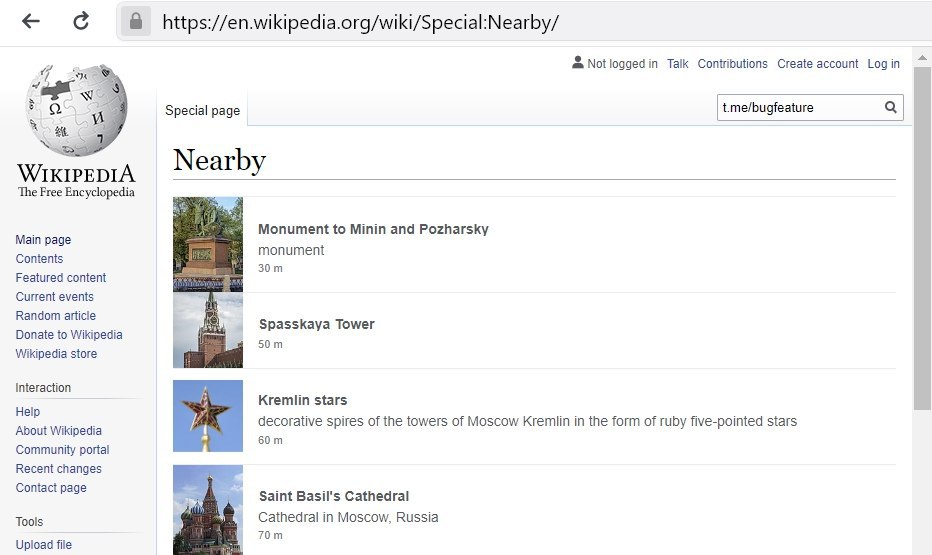
Task: Click the Log in link
Action: point(883,64)
